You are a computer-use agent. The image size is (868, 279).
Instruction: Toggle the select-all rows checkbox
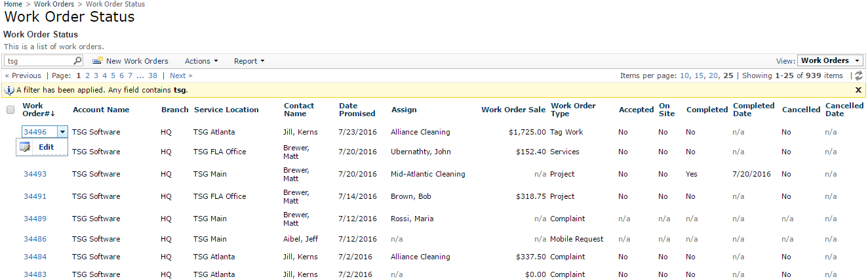click(x=10, y=110)
